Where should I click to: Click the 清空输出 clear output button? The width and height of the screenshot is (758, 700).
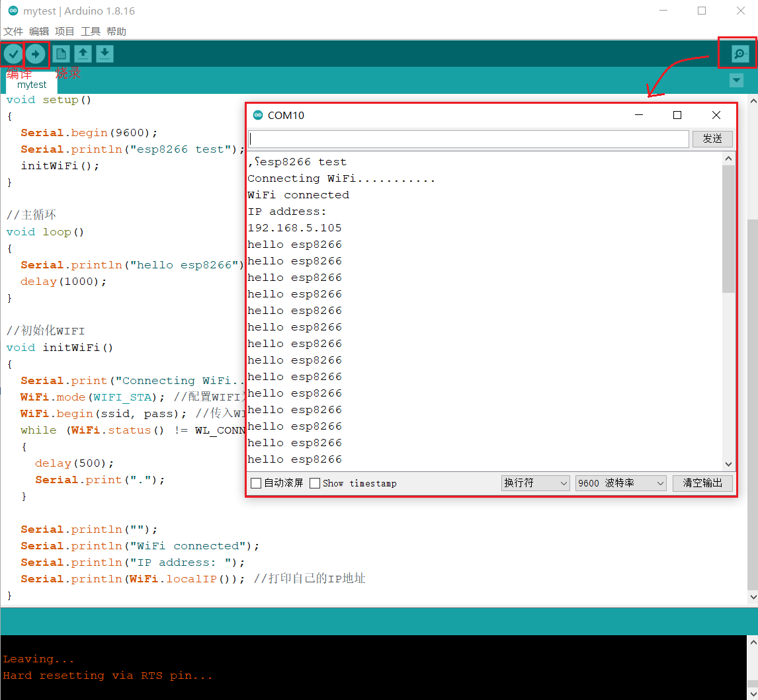pos(702,483)
